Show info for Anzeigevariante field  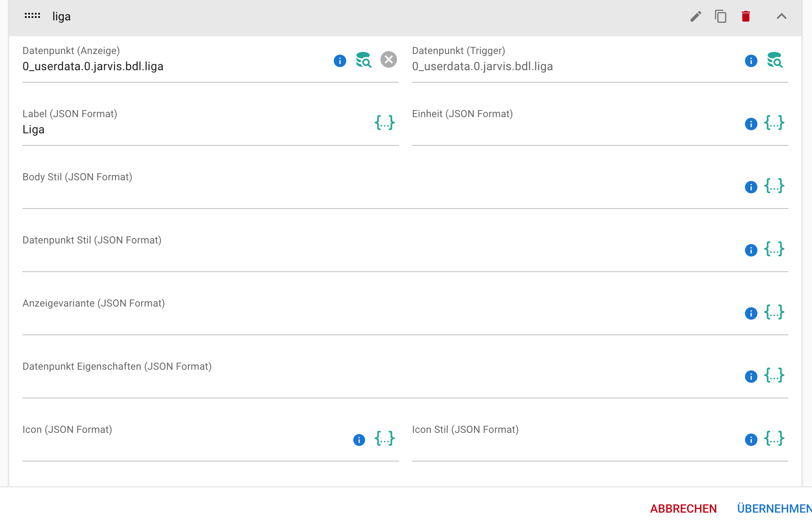point(751,313)
